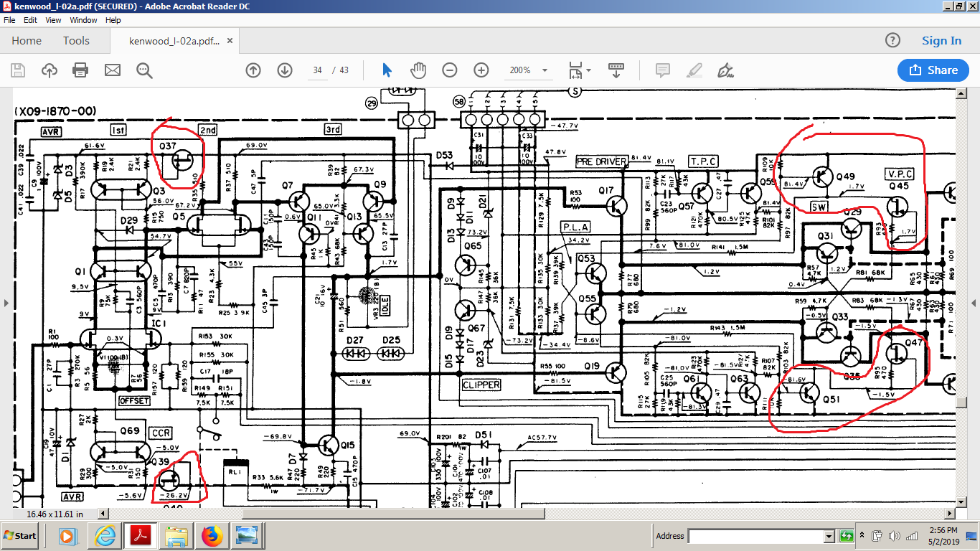Viewport: 980px width, 551px height.
Task: Click the blue Share button
Action: [933, 70]
